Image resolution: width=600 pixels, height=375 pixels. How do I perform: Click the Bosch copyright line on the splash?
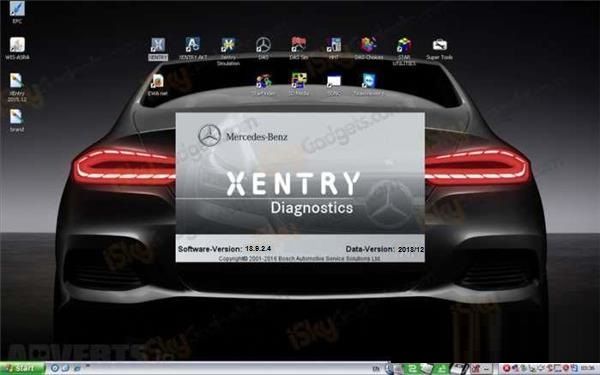click(x=299, y=259)
